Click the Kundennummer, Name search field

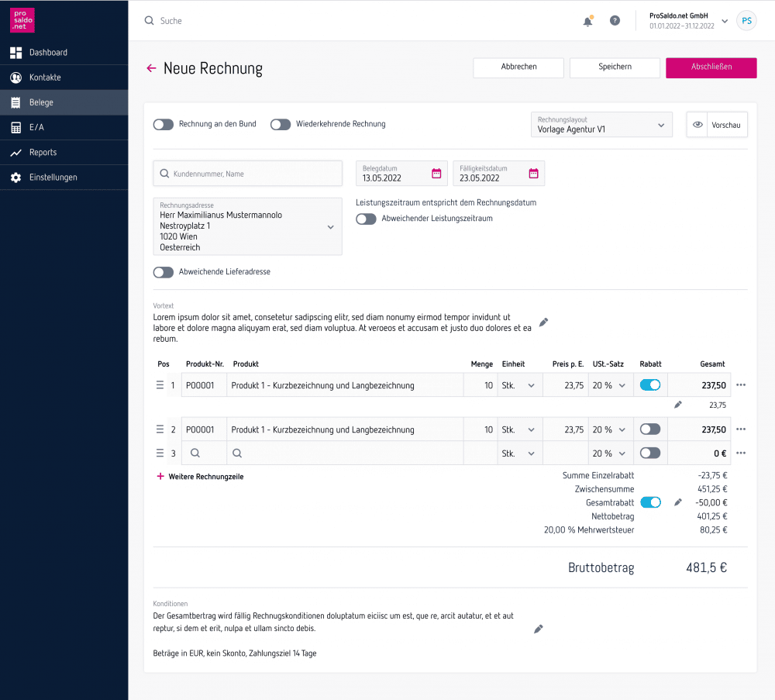pos(247,174)
